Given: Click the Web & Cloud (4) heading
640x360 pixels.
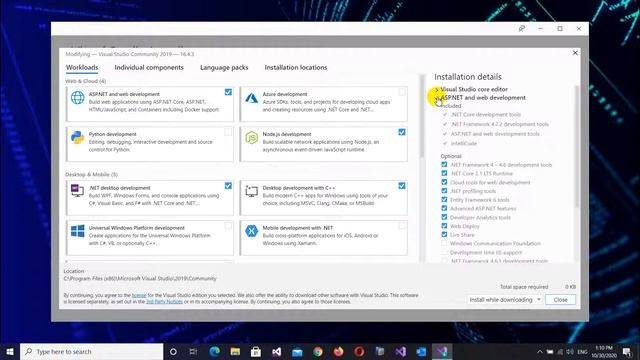Looking at the screenshot, I should 86,81.
